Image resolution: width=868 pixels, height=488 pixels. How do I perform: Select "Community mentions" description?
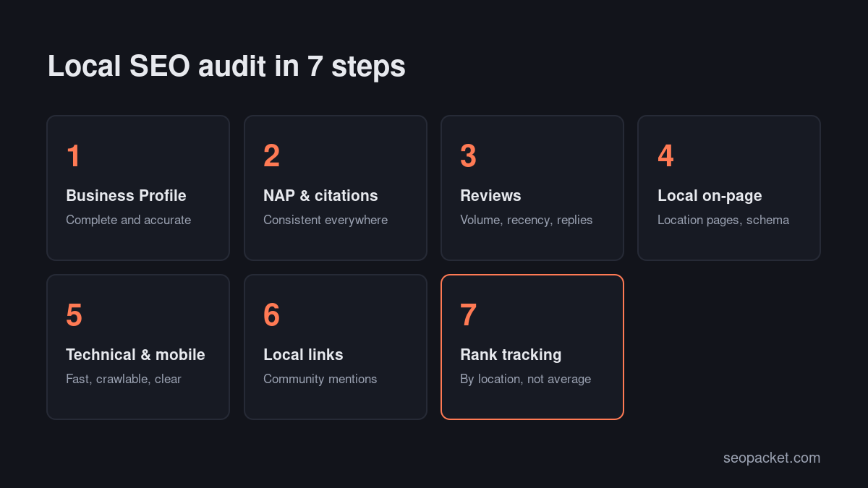coord(320,379)
